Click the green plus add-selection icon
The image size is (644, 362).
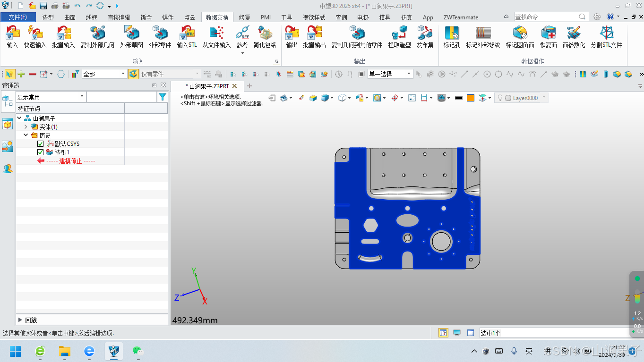pos(21,74)
